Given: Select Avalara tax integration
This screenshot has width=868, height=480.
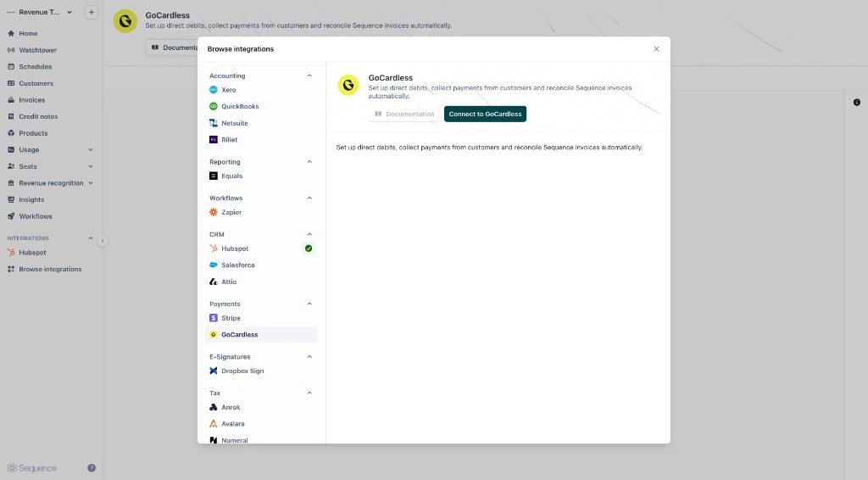Looking at the screenshot, I should tap(261, 424).
